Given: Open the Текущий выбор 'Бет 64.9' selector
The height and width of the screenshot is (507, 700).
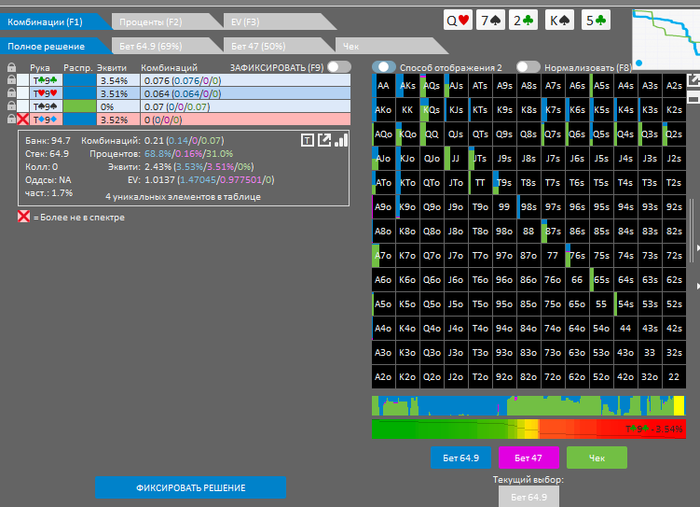Looking at the screenshot, I should coord(529,496).
